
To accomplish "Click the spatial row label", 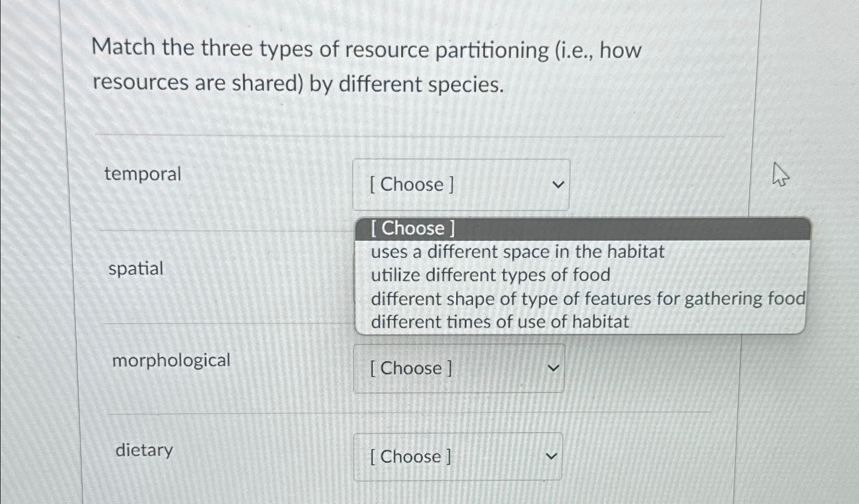I will click(136, 269).
